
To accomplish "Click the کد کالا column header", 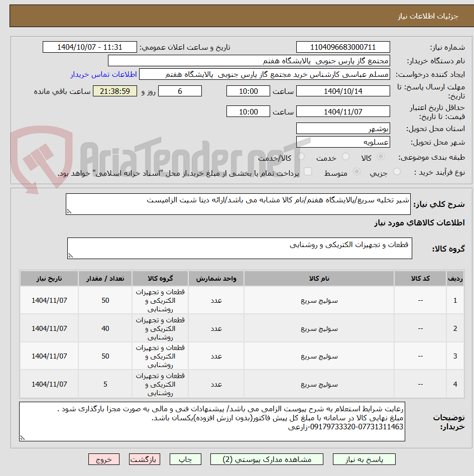I will tap(420, 278).
